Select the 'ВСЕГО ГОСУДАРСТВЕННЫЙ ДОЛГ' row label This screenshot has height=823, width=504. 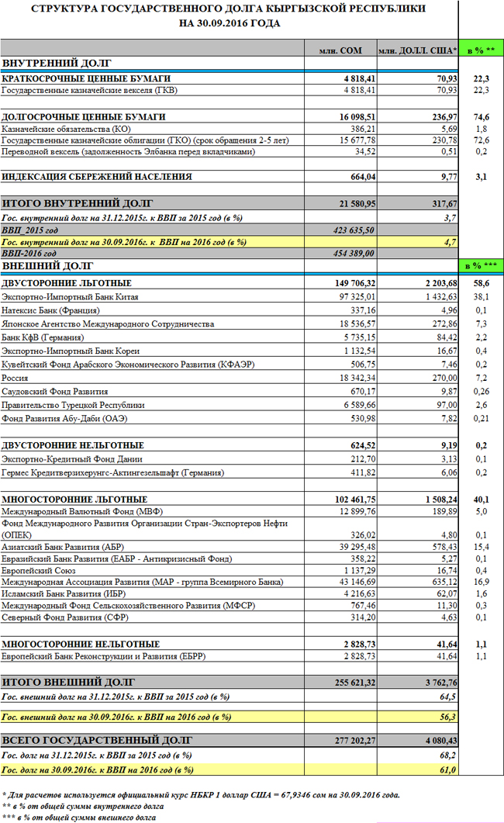97,740
